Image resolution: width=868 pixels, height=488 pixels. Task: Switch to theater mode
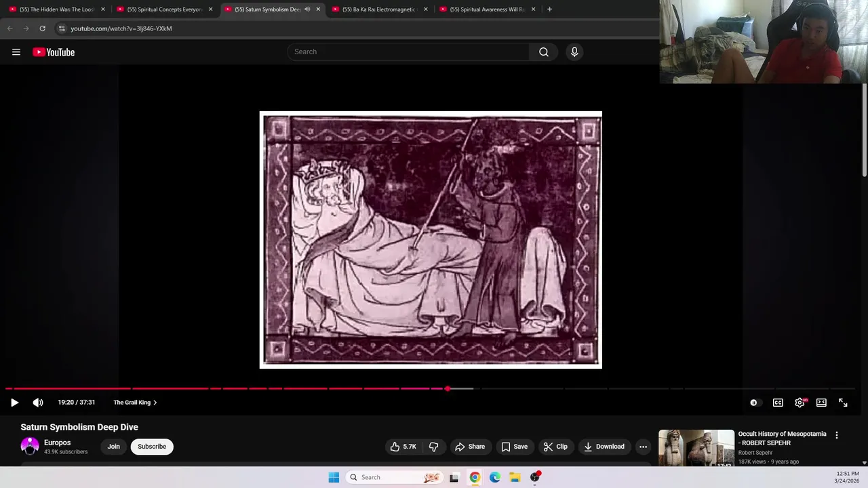tap(821, 403)
